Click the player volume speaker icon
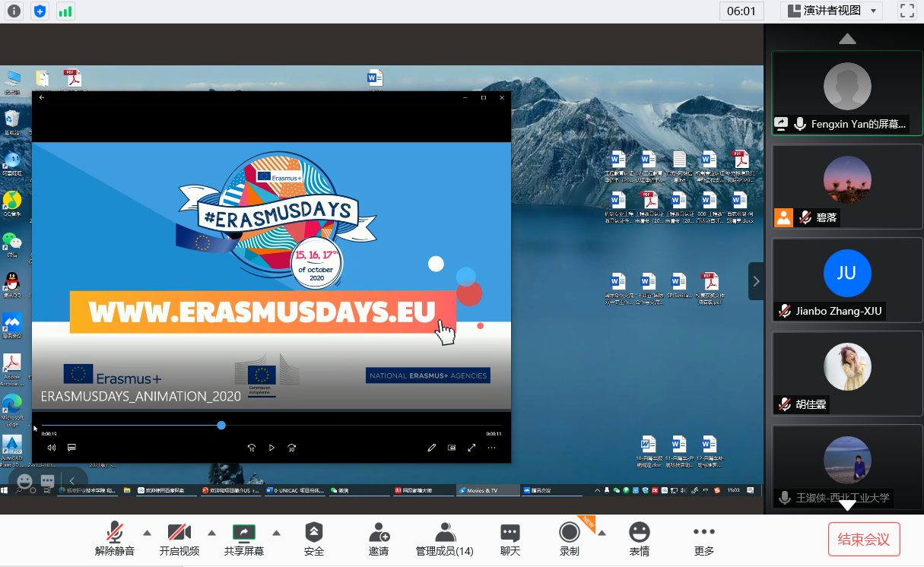The height and width of the screenshot is (567, 924). [x=52, y=448]
